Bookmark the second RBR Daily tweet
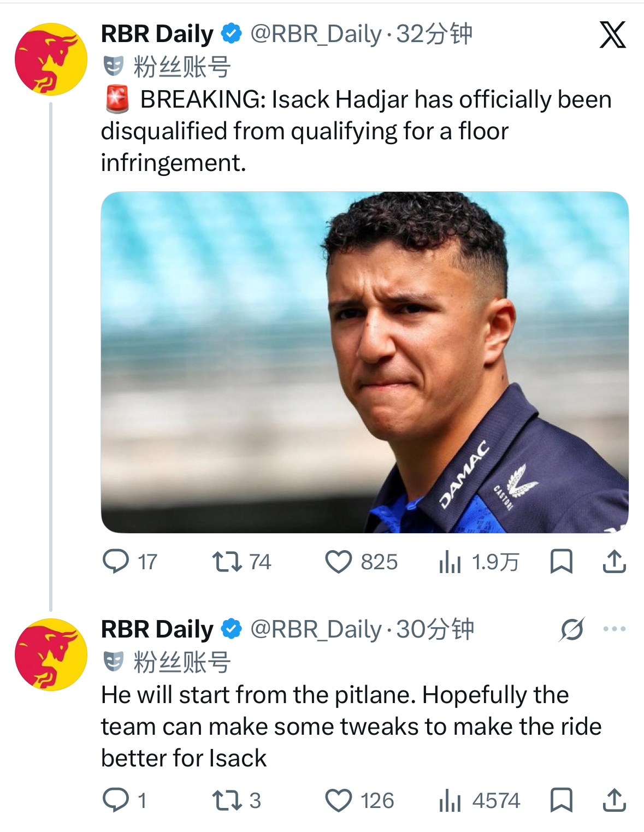644x832 pixels. tap(561, 800)
